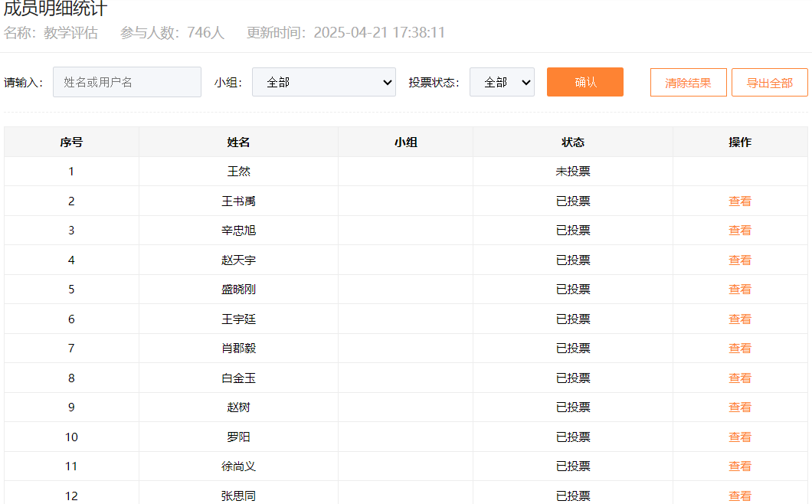Click the 序号 column header
The width and height of the screenshot is (812, 504).
coord(71,142)
